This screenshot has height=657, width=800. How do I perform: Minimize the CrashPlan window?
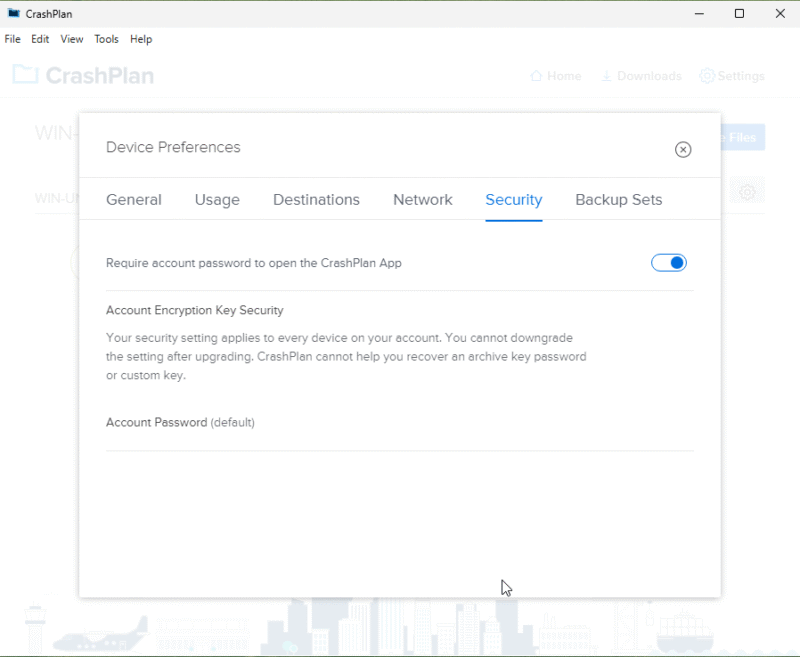(x=699, y=14)
